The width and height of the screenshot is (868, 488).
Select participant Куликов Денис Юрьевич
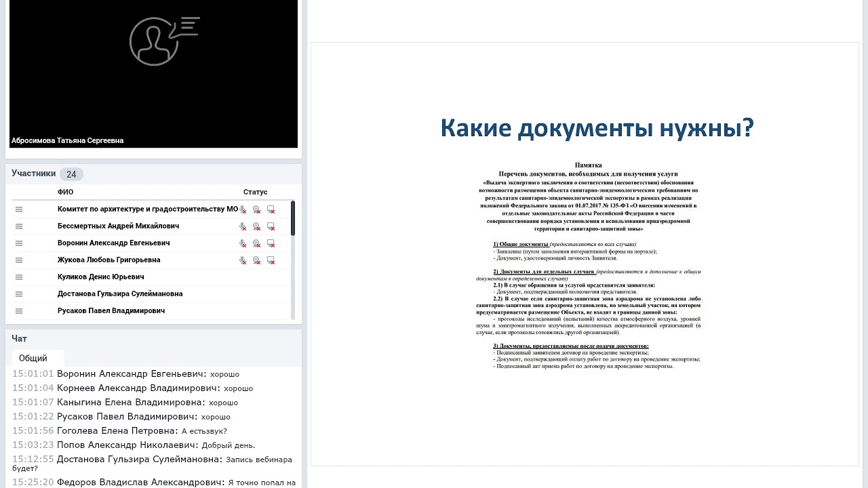(x=100, y=277)
